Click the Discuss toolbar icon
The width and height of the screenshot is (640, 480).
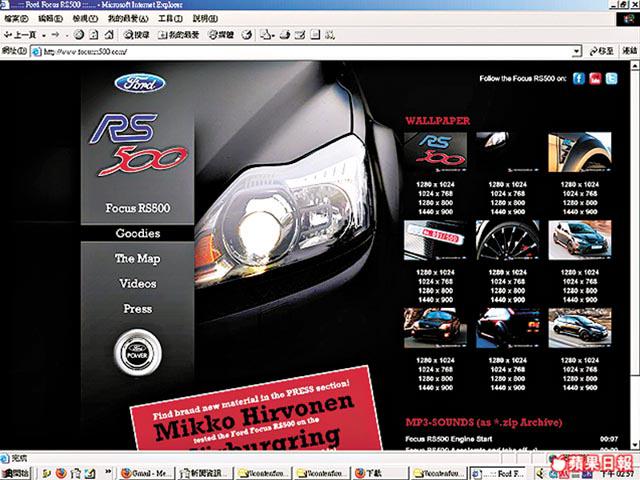(x=315, y=35)
